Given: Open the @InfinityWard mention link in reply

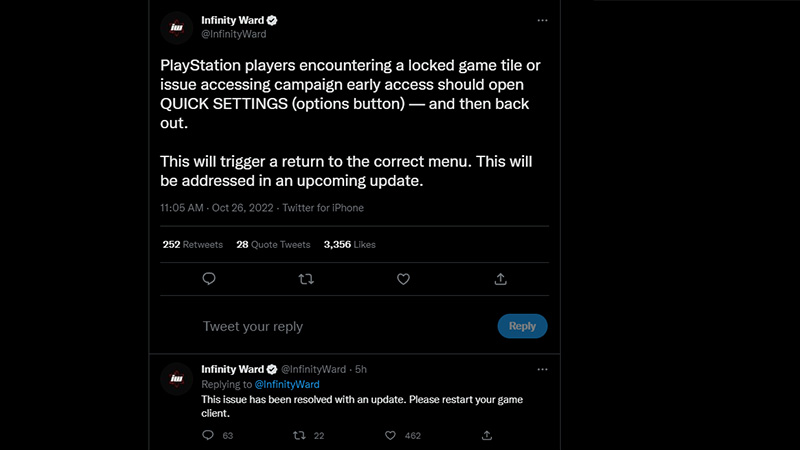Looking at the screenshot, I should tap(287, 384).
